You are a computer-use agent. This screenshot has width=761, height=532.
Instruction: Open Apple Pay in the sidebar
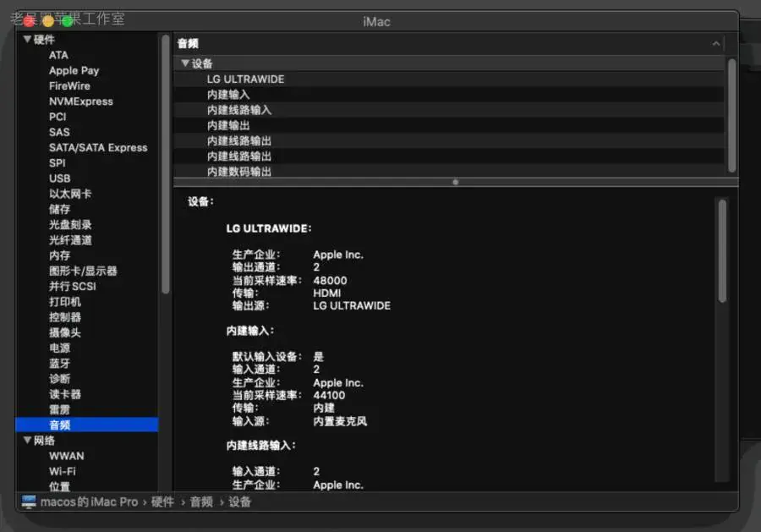[74, 70]
